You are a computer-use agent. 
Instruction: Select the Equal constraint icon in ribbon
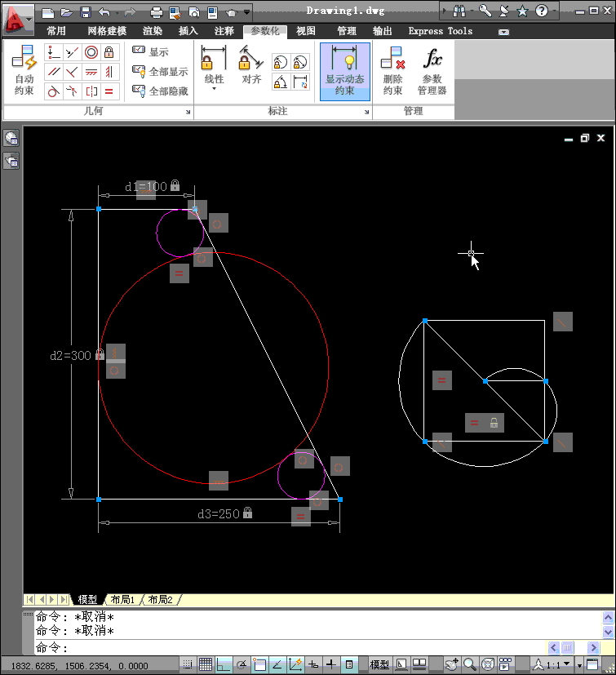(x=109, y=91)
